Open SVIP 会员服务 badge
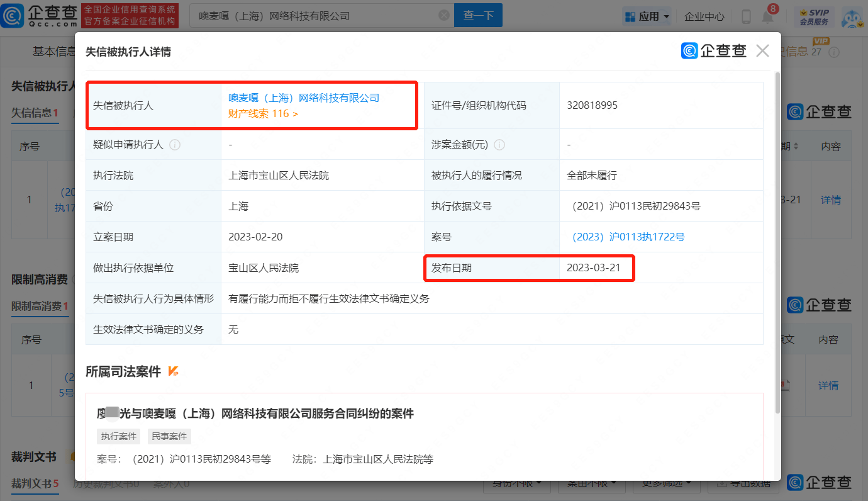Viewport: 868px width, 501px height. (814, 17)
